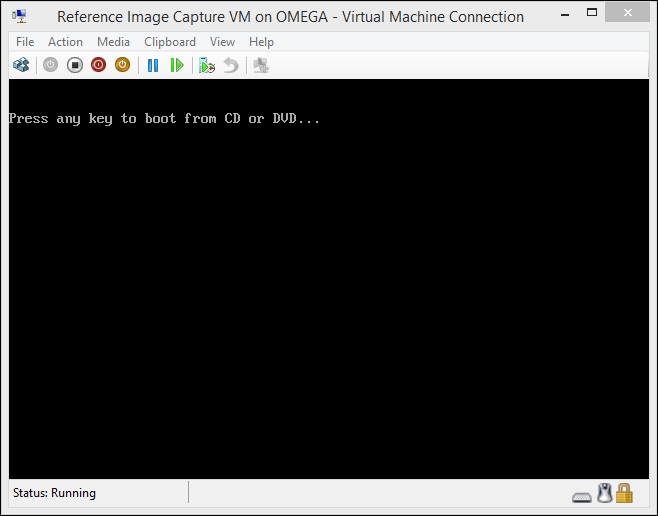The image size is (658, 516).
Task: Create a checkpoint snapshot
Action: [x=207, y=65]
